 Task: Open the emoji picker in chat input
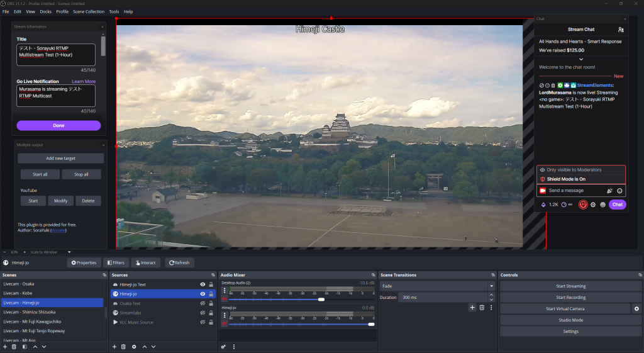coord(619,191)
